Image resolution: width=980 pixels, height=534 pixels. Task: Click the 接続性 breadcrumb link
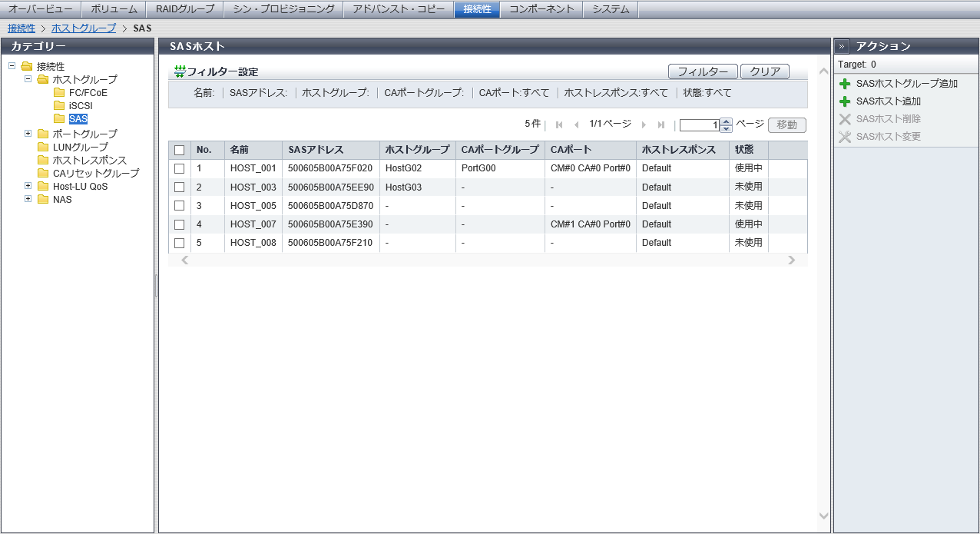(x=22, y=28)
